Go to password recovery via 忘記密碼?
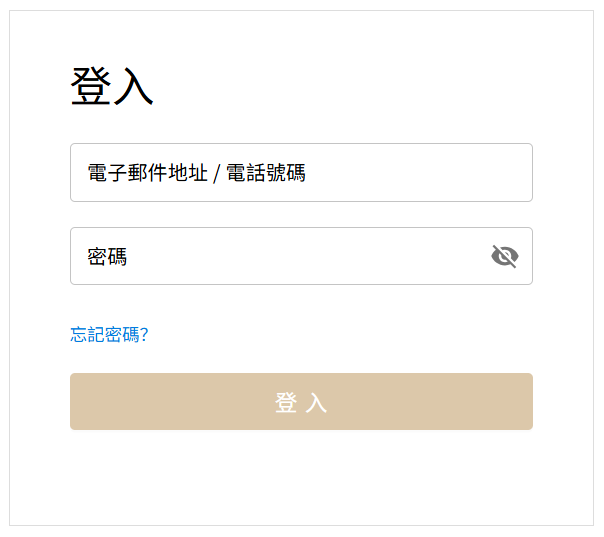The width and height of the screenshot is (604, 537). 109,335
